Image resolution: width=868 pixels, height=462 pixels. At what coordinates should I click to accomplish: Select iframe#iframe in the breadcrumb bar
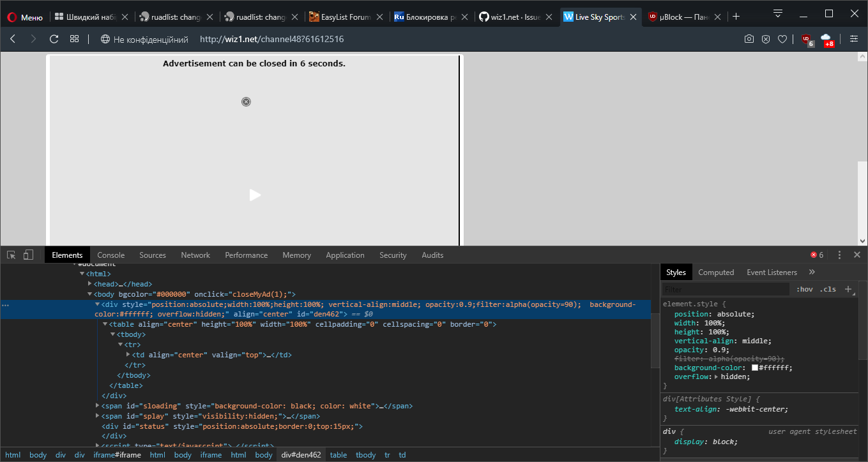[117, 455]
